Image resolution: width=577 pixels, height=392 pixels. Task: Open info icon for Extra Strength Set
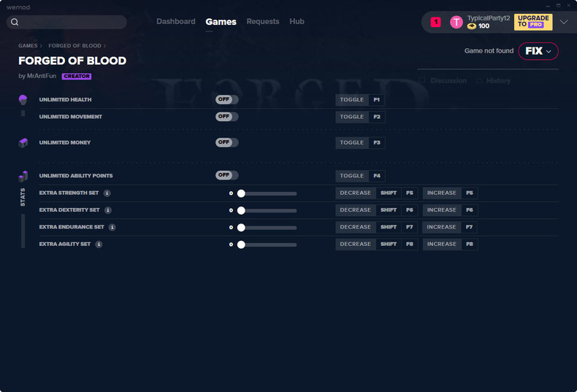(x=107, y=193)
